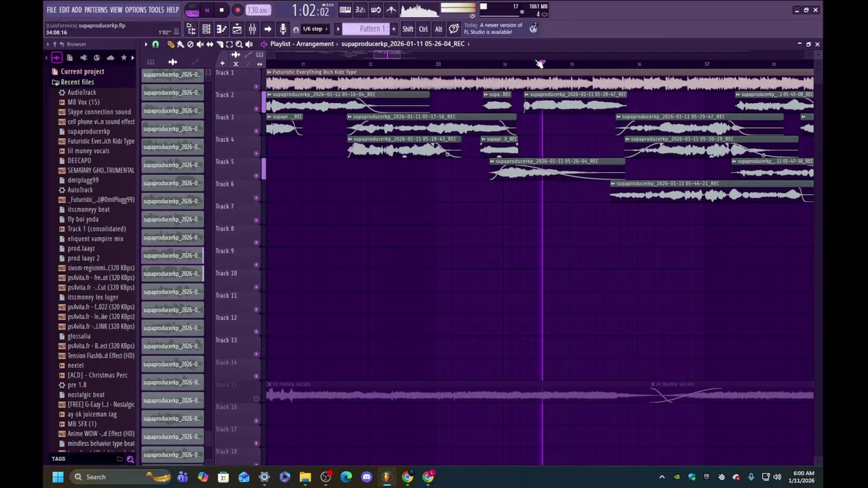
Task: Click the typing keyboard to piano icon
Action: click(x=345, y=10)
